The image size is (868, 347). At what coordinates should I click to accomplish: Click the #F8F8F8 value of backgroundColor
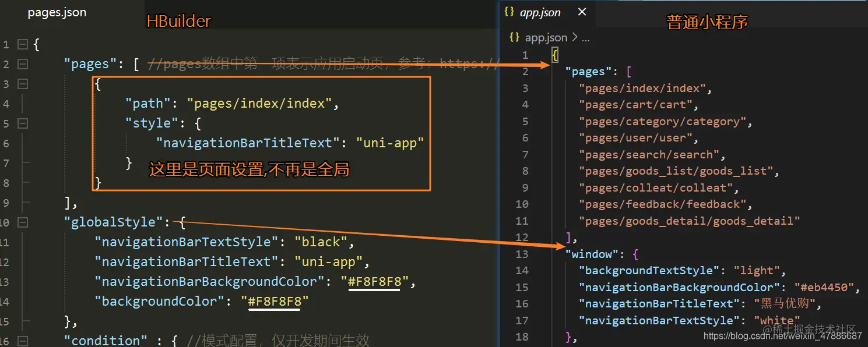[x=275, y=302]
